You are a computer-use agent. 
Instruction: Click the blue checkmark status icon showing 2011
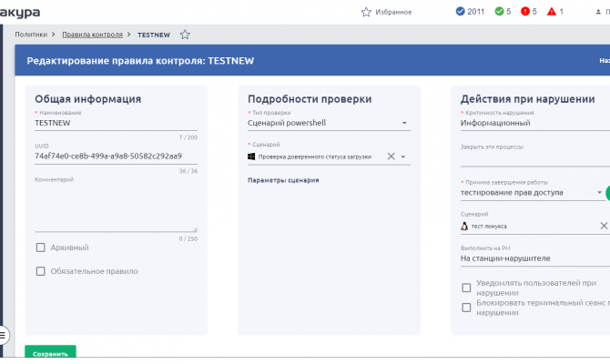(x=460, y=12)
